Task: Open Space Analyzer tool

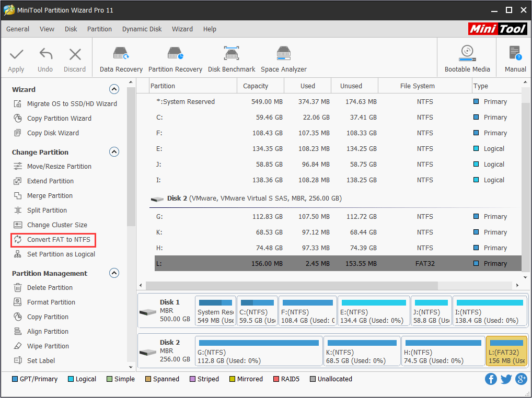Action: (x=284, y=60)
